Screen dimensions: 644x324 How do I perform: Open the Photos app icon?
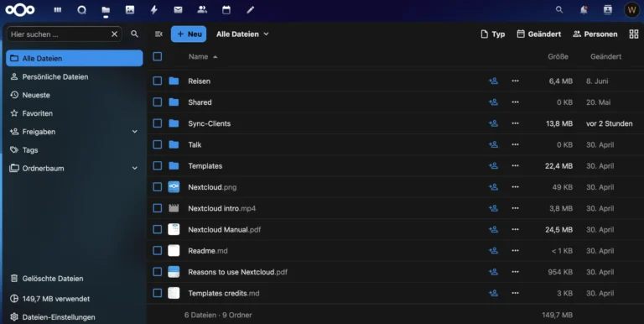pyautogui.click(x=130, y=10)
